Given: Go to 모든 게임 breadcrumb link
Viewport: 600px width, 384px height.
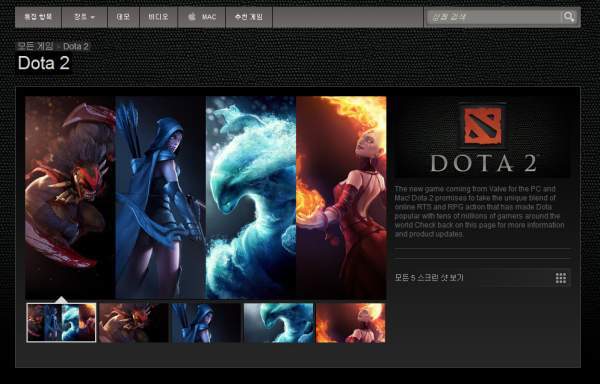Looking at the screenshot, I should 35,46.
